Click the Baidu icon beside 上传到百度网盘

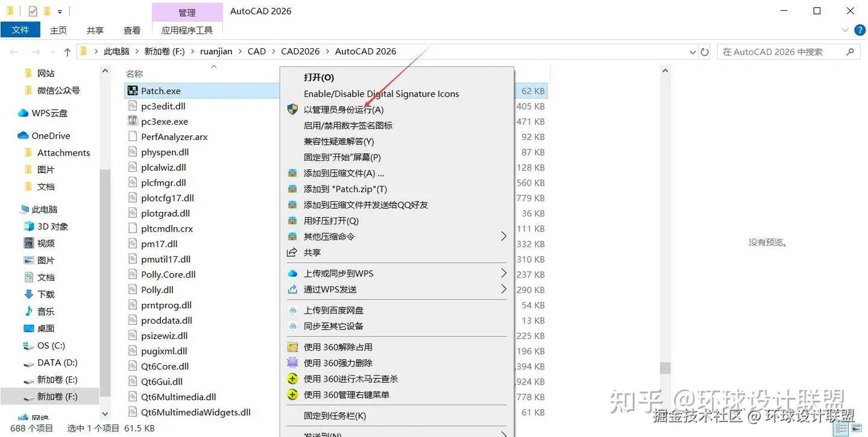point(292,310)
